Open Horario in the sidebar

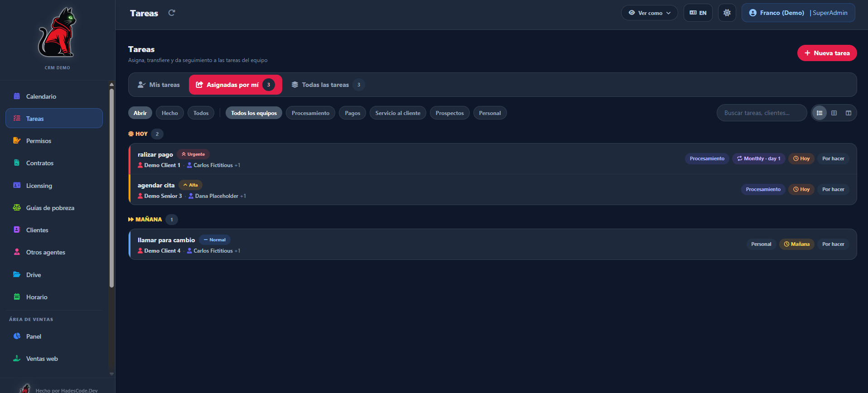tap(54, 297)
